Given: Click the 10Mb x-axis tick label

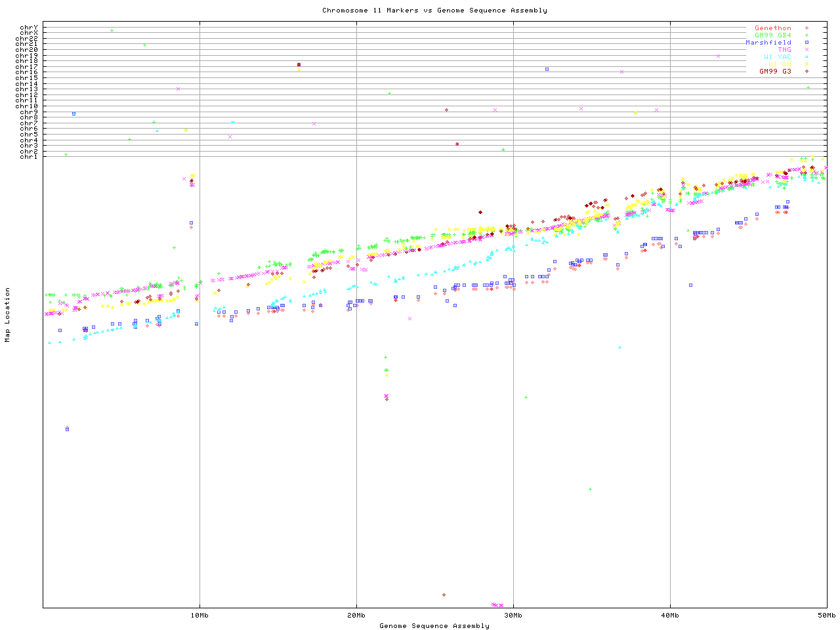Looking at the screenshot, I should (199, 616).
